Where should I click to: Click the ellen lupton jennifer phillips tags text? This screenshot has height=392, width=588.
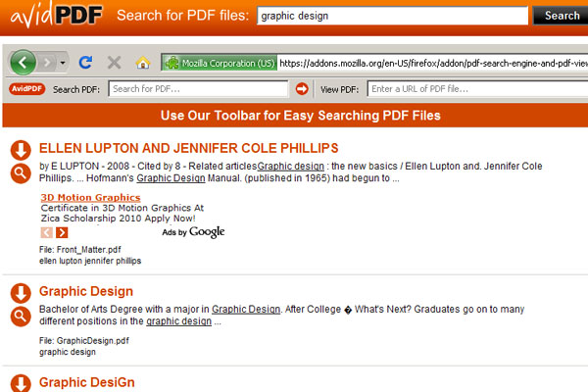(x=90, y=261)
